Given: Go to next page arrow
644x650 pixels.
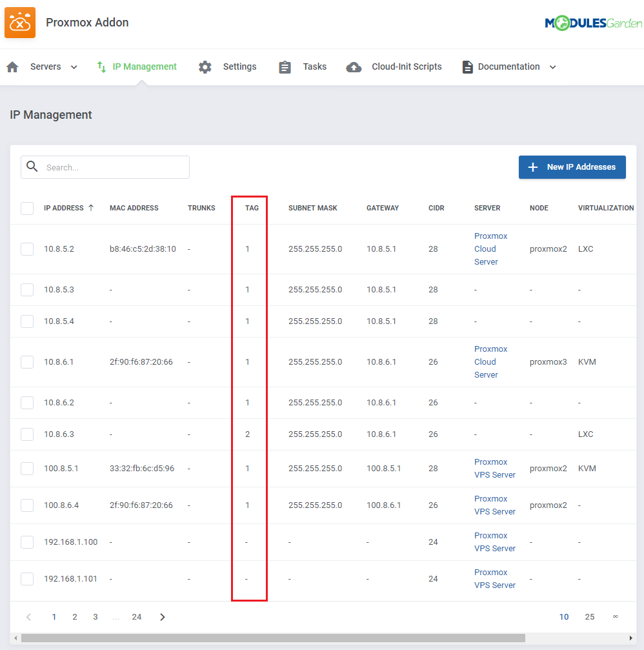Looking at the screenshot, I should coord(163,617).
